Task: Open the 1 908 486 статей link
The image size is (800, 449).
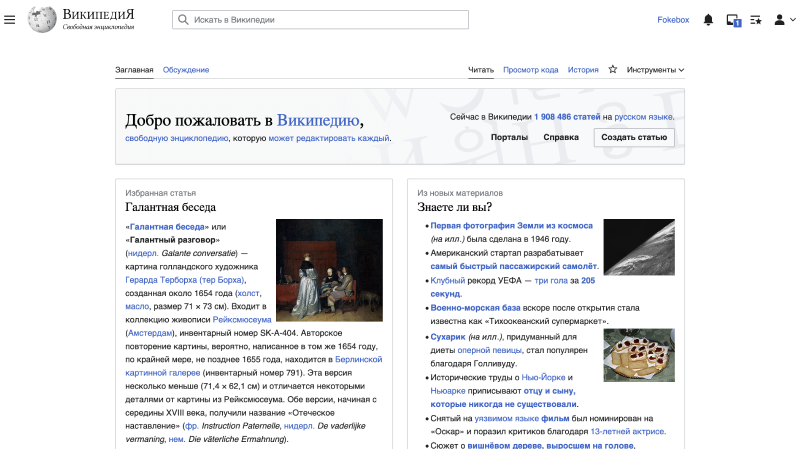Action: point(567,117)
